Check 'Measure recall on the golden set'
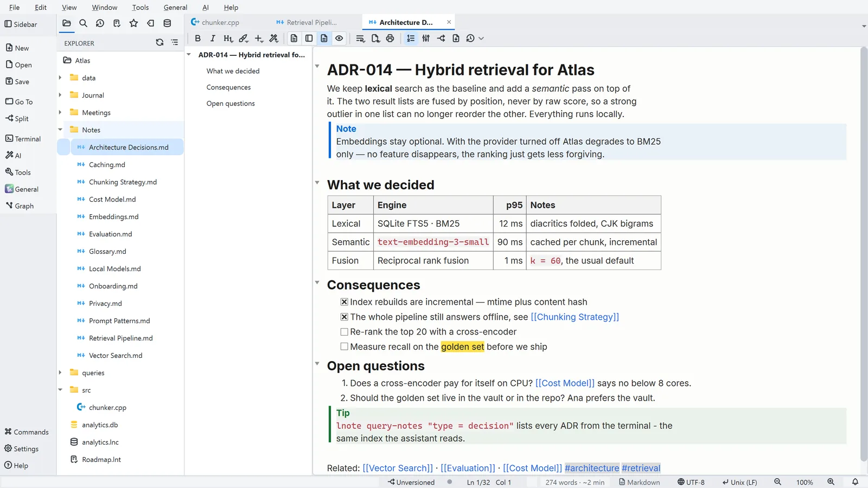The width and height of the screenshot is (868, 488). (x=344, y=346)
